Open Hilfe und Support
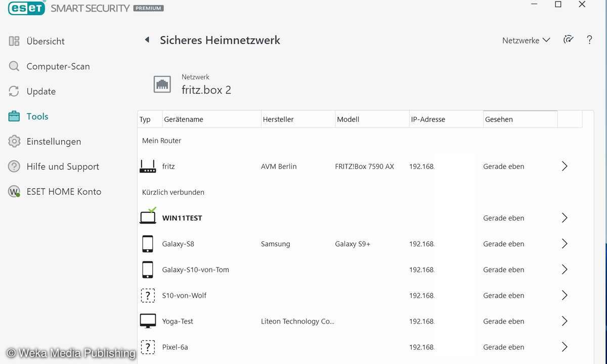The image size is (607, 364). coord(63,166)
